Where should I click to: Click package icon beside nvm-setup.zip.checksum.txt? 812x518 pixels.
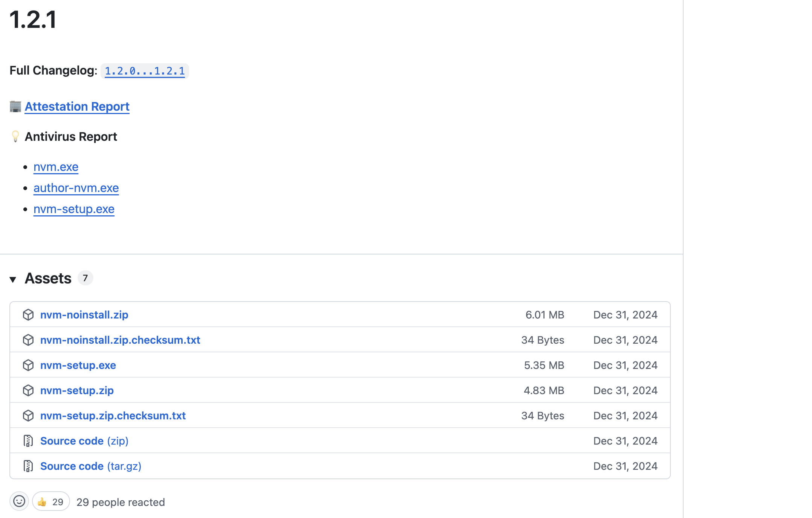tap(28, 416)
